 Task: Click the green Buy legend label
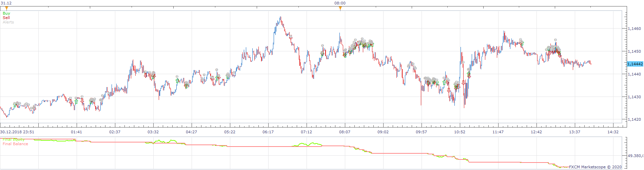[x=6, y=13]
